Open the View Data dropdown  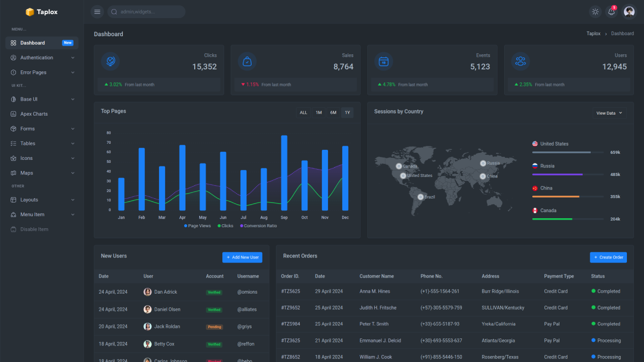coord(609,113)
